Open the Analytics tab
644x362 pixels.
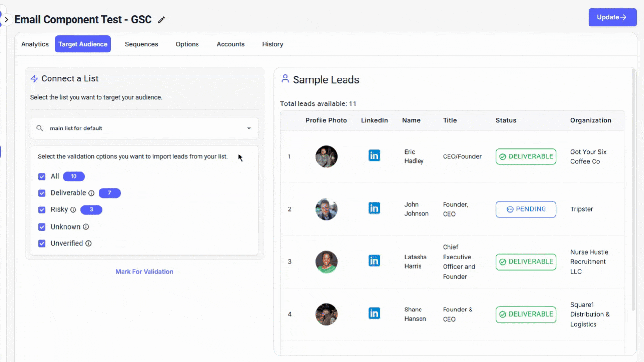pyautogui.click(x=35, y=44)
